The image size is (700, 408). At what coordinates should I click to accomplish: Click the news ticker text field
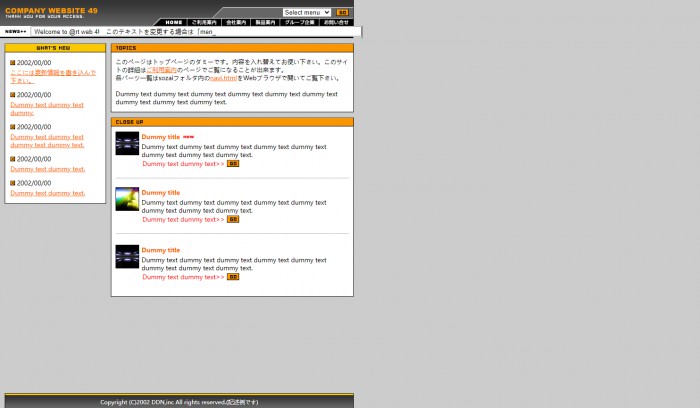(195, 32)
